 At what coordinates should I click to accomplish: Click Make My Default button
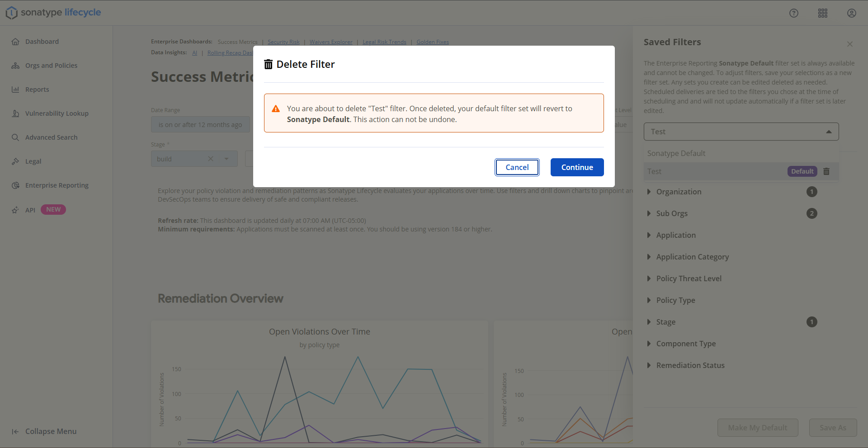click(758, 428)
